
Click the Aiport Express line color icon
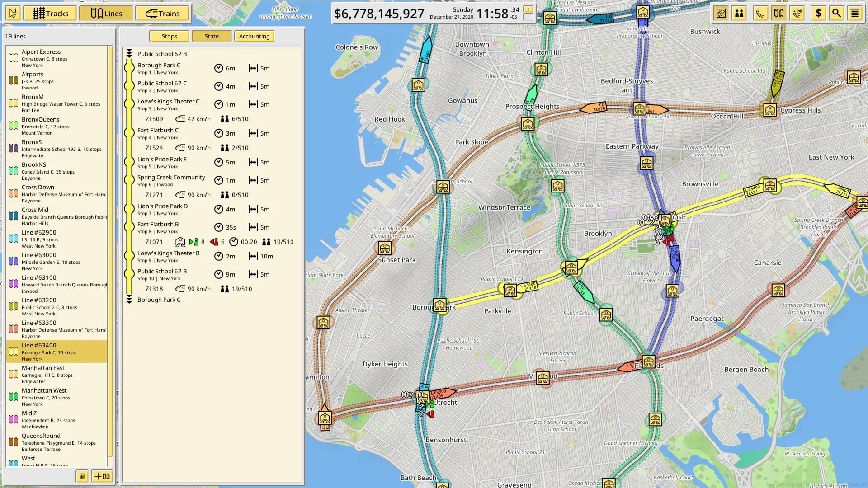(14, 58)
